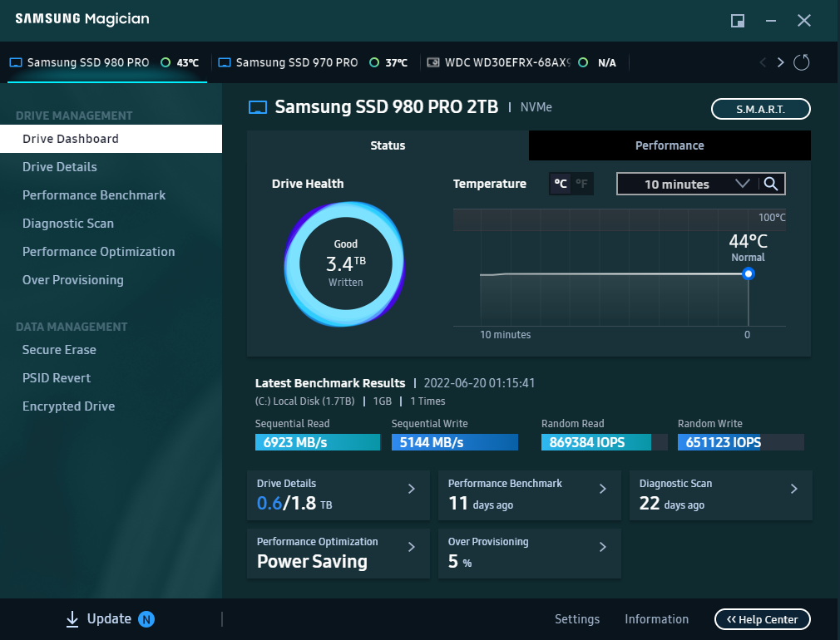
Task: Switch temperature unit to Celsius
Action: [x=561, y=185]
